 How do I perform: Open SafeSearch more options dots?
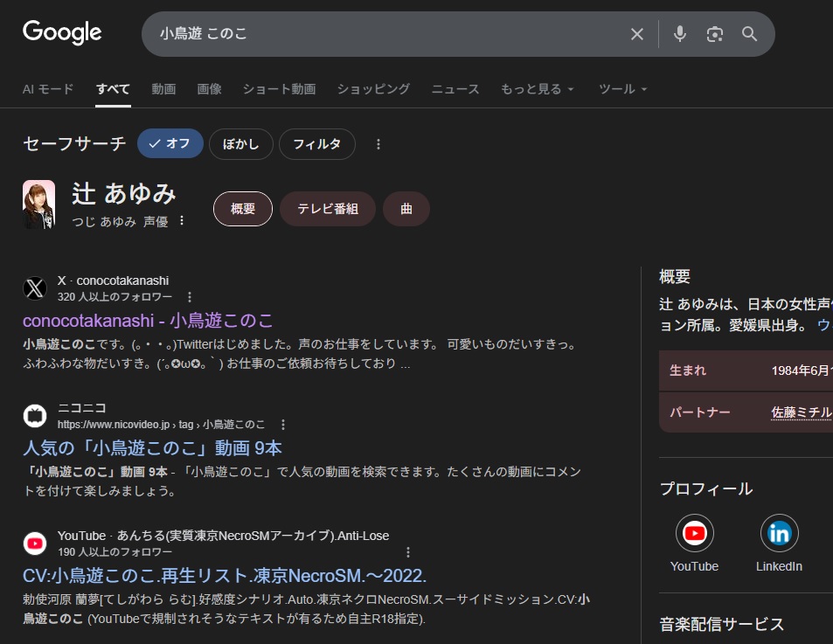click(378, 144)
